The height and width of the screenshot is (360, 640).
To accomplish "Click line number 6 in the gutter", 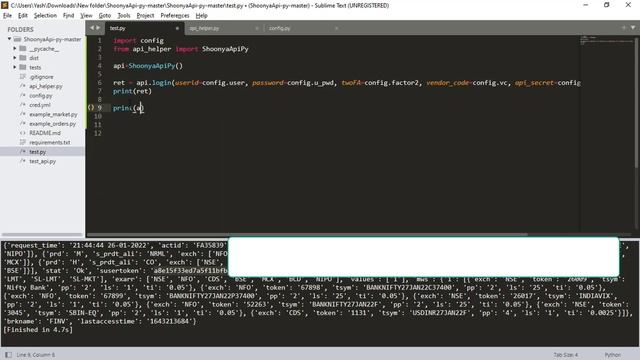I will pyautogui.click(x=100, y=82).
